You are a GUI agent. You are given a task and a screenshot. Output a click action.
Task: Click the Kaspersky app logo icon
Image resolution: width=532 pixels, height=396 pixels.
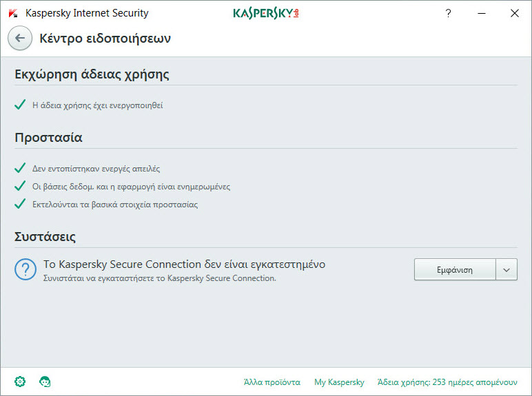pos(13,13)
